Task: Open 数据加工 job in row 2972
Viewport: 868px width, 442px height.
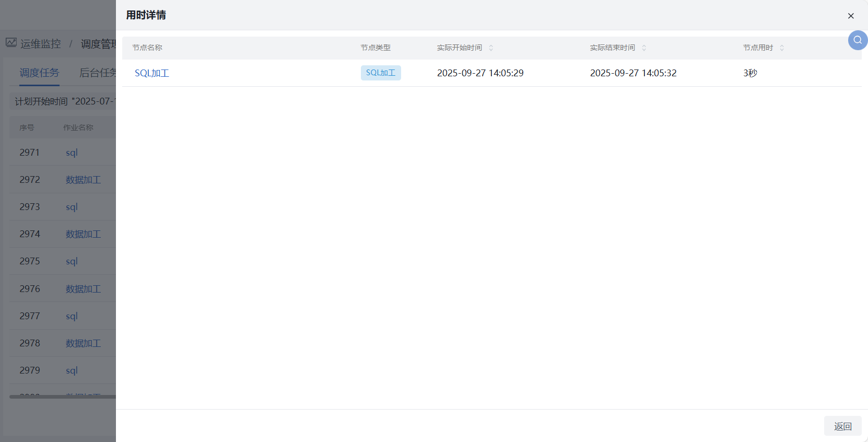Action: [83, 180]
